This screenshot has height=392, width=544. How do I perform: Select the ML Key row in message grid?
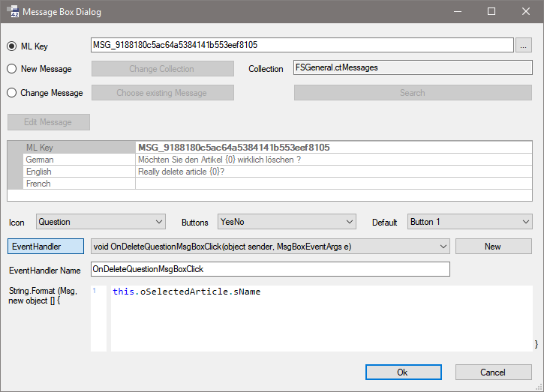270,148
